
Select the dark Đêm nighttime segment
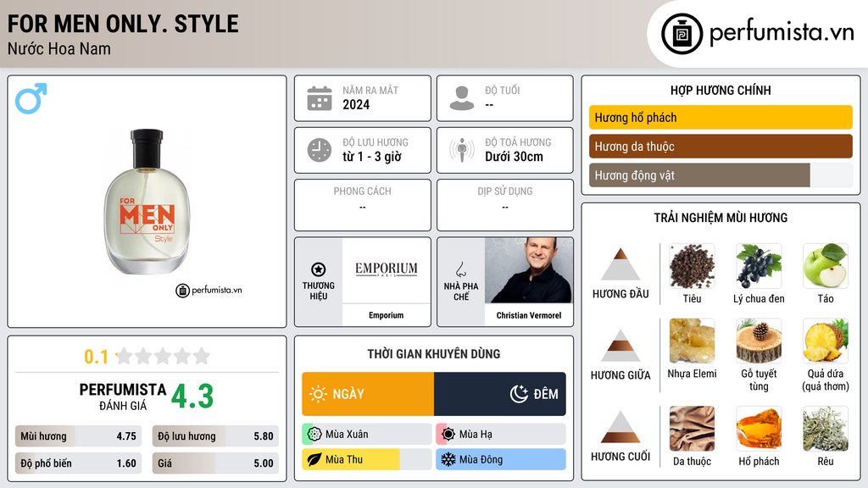pos(500,394)
